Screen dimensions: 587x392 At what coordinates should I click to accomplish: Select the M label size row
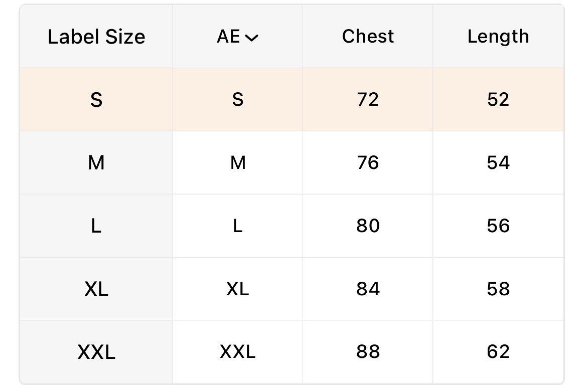click(96, 163)
